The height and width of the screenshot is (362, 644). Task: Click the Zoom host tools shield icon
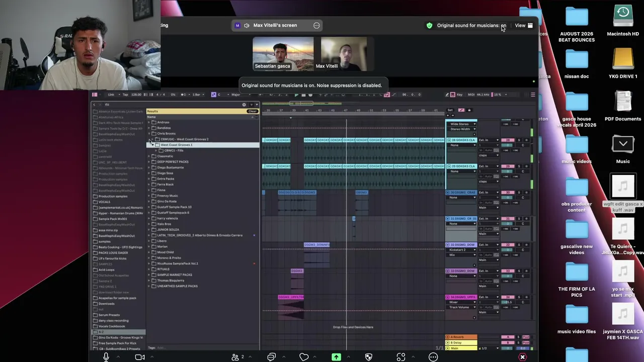tap(369, 357)
